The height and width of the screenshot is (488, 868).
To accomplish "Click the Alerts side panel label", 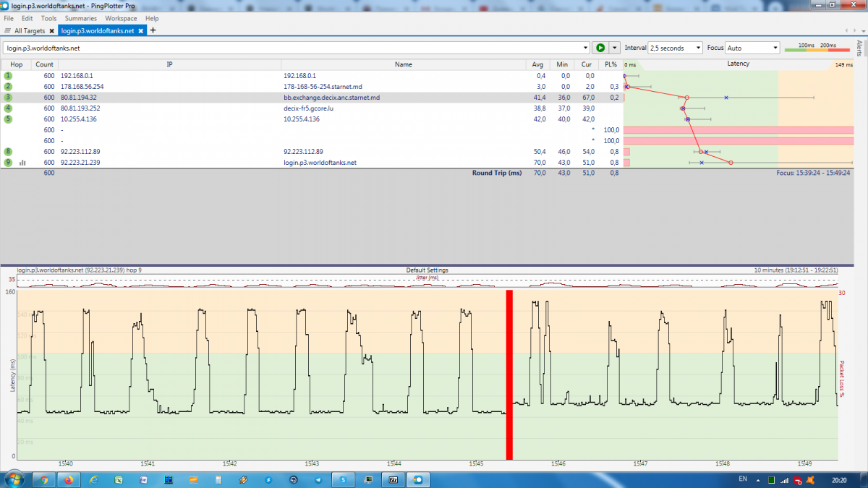I will pyautogui.click(x=859, y=48).
